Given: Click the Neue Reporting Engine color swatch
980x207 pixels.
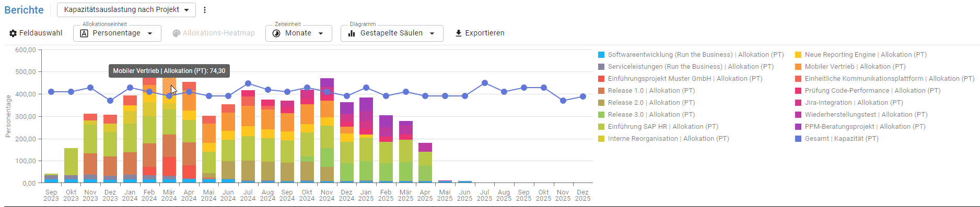Looking at the screenshot, I should pyautogui.click(x=798, y=55).
